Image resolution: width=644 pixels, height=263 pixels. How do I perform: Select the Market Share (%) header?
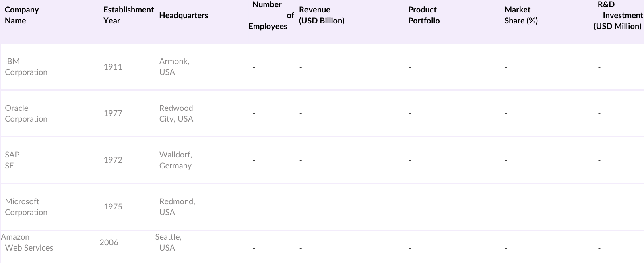click(520, 15)
